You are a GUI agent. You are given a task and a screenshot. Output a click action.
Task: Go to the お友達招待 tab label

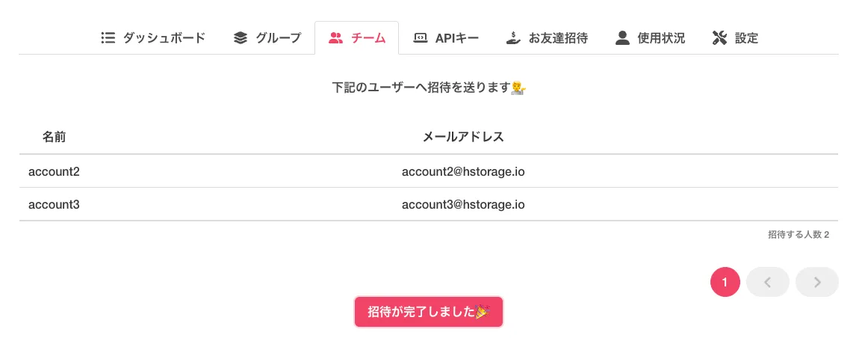[x=558, y=37]
